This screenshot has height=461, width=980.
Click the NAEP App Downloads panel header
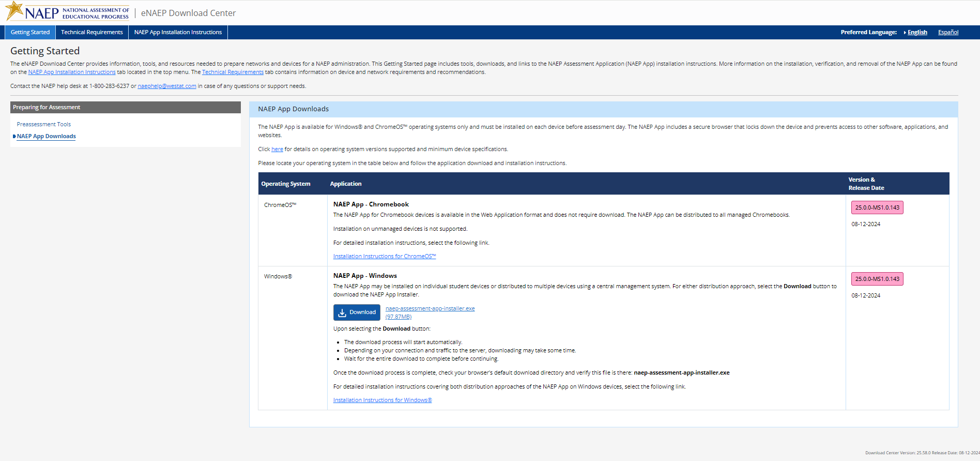[604, 109]
